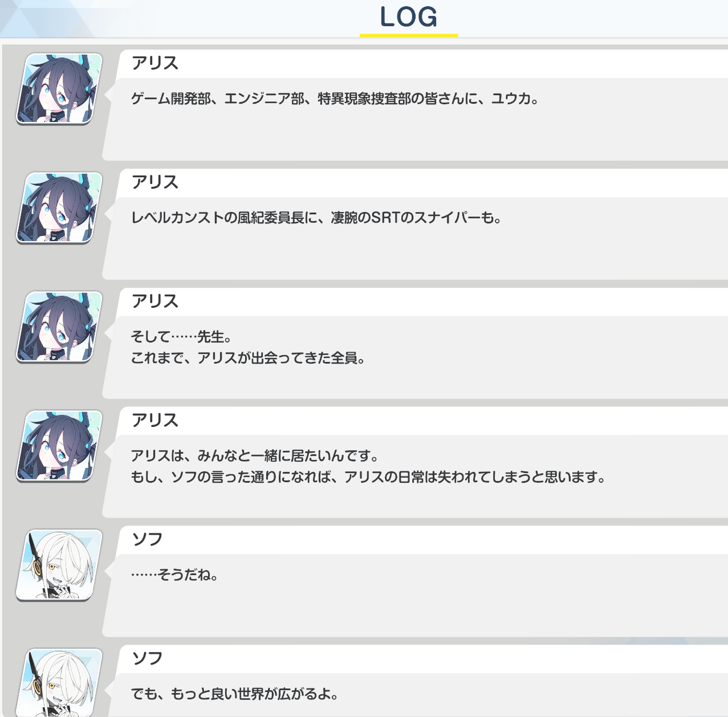
Task: Select Arisu portrait beside レベルカンスト message
Action: pyautogui.click(x=59, y=207)
